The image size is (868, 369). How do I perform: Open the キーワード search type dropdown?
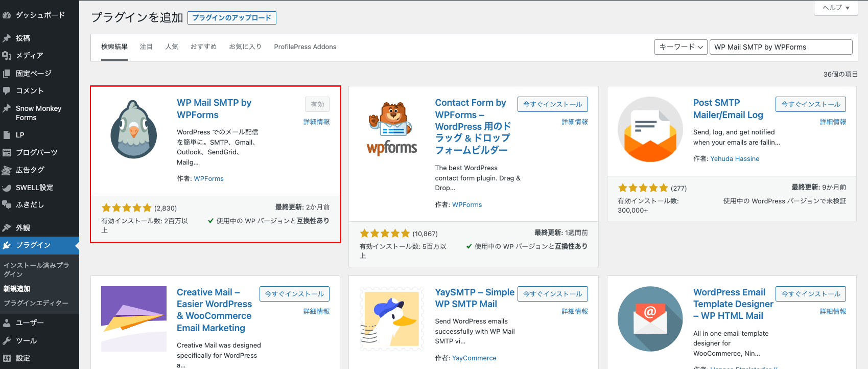tap(681, 47)
